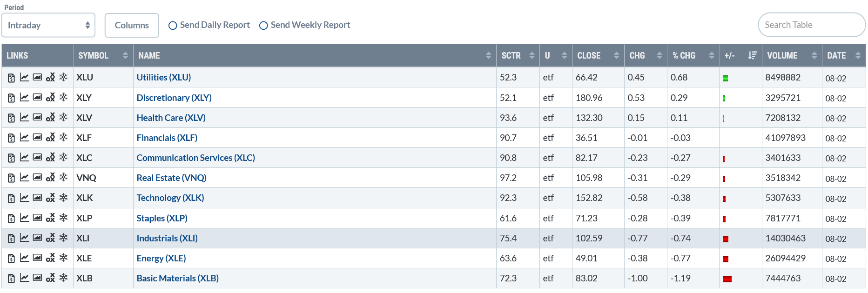Screen dimensions: 868x293
Task: Open the point-and-figure XO icon for XLF
Action: click(50, 138)
